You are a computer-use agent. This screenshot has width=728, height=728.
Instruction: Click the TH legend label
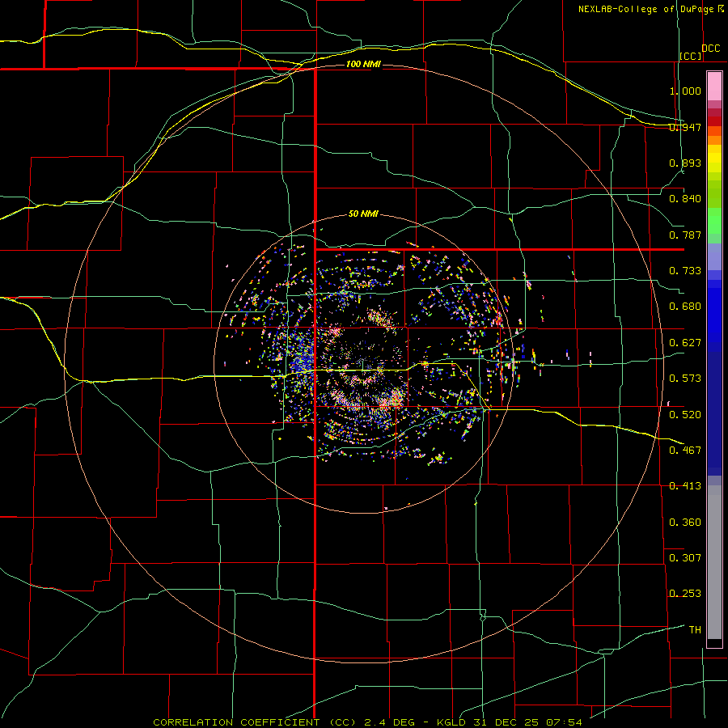[x=695, y=630]
